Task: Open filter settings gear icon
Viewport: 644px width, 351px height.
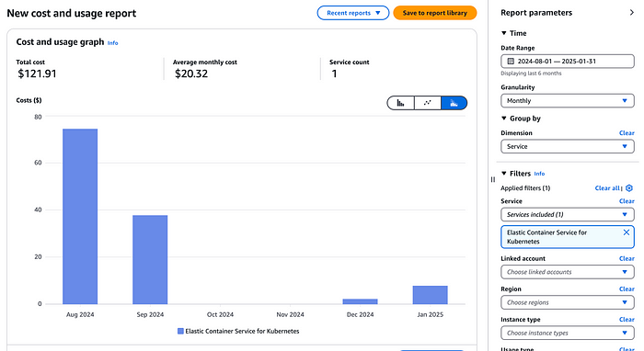Action: pyautogui.click(x=629, y=188)
